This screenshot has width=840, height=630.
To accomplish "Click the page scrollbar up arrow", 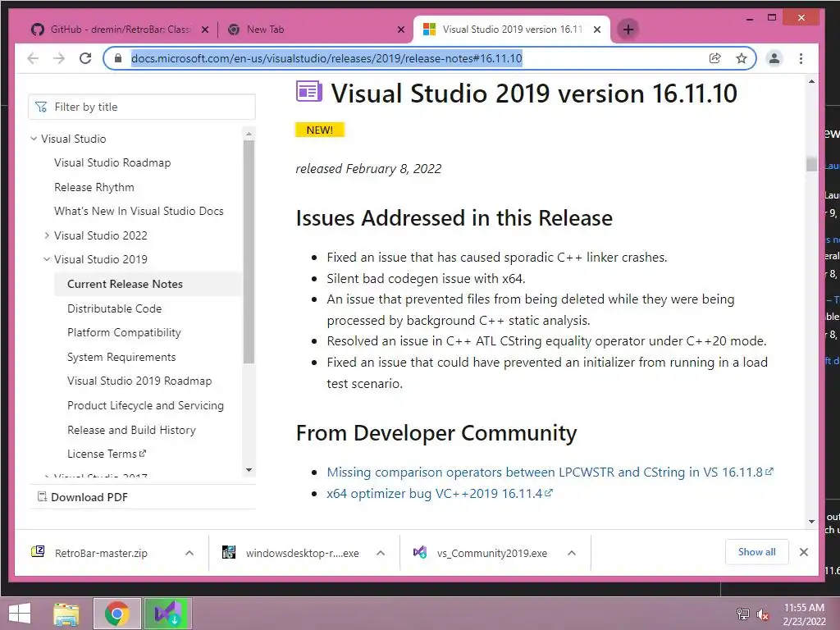I will tap(811, 82).
